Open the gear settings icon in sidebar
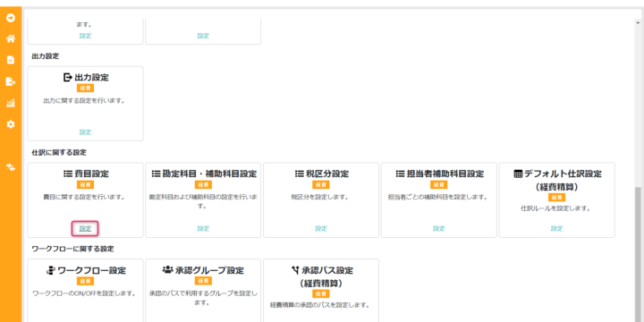This screenshot has width=644, height=322. tap(11, 124)
